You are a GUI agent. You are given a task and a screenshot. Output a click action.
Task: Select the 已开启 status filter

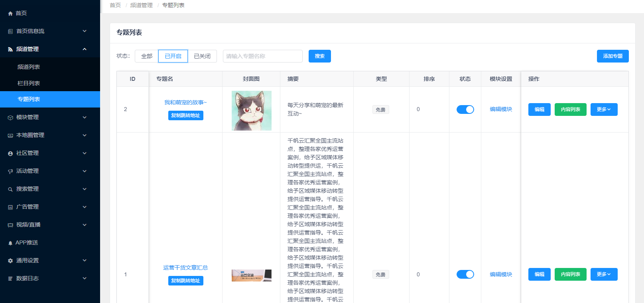(173, 56)
